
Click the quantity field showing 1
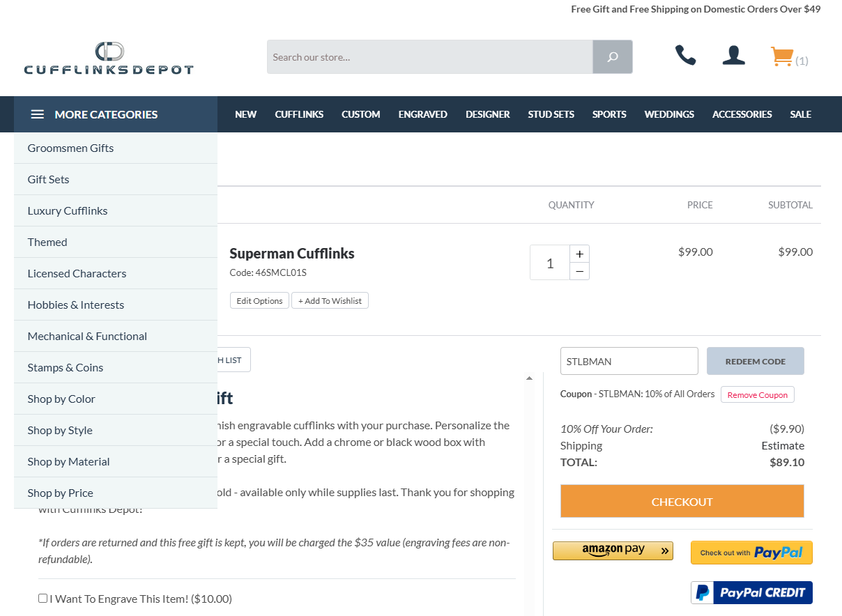coord(550,263)
